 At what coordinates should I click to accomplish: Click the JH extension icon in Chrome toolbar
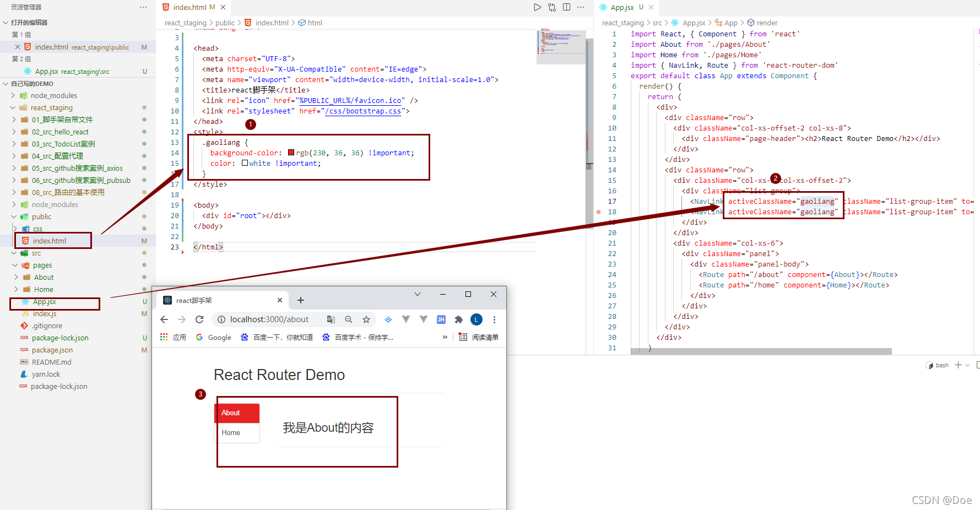point(441,319)
